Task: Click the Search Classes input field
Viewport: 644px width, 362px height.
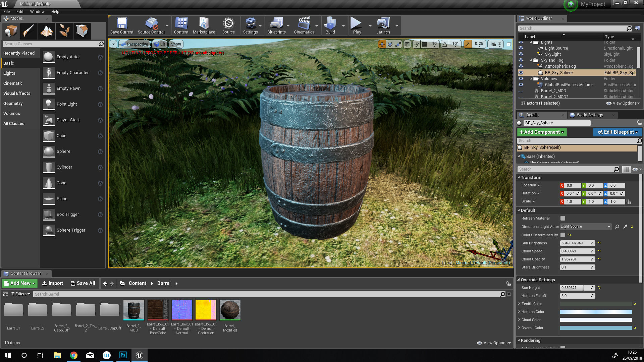Action: point(53,44)
